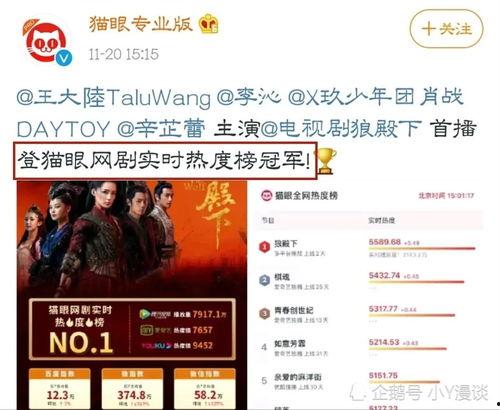
Task: Tap the crown membership badge icon
Action: (208, 24)
